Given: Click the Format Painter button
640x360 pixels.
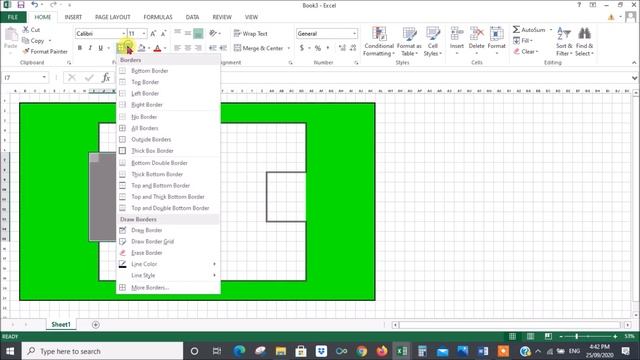Looking at the screenshot, I should [x=45, y=51].
